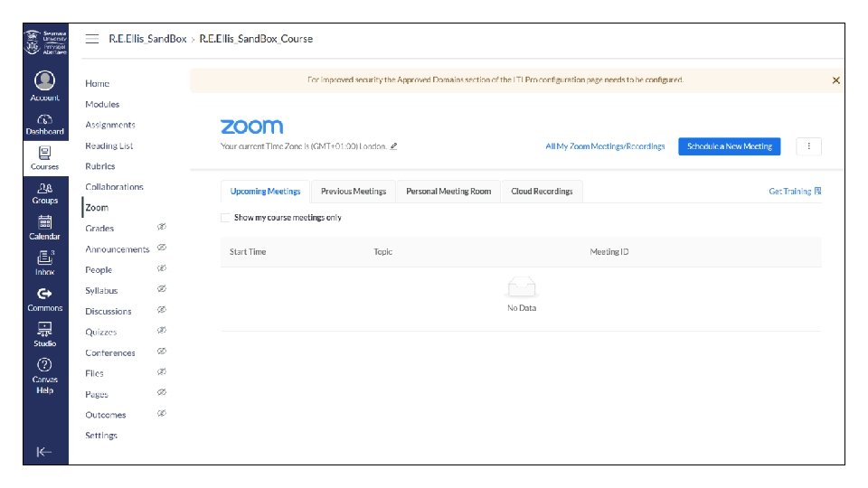Click Schedule a New Meeting button
This screenshot has height=488, width=868.
(730, 146)
